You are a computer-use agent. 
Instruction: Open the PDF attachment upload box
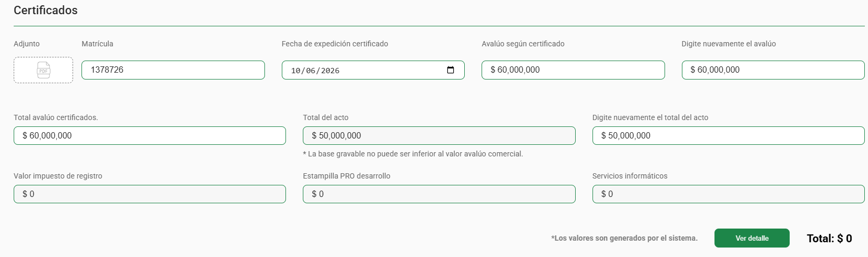43,70
